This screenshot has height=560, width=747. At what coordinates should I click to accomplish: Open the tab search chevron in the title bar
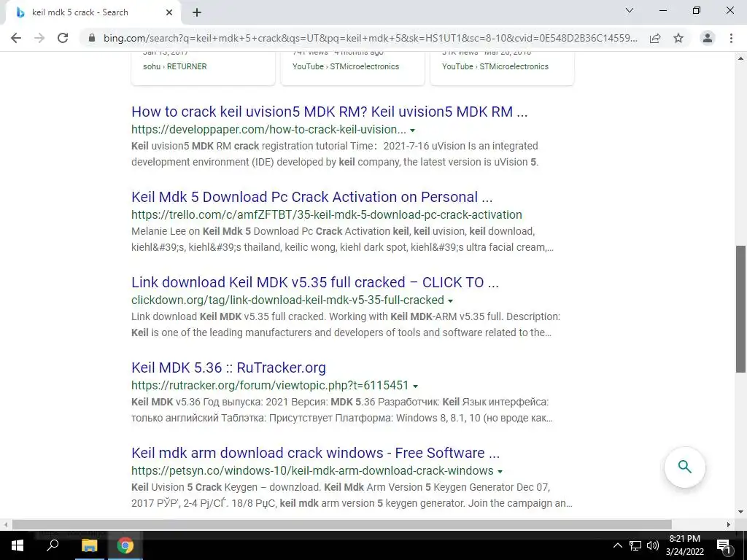tap(630, 10)
